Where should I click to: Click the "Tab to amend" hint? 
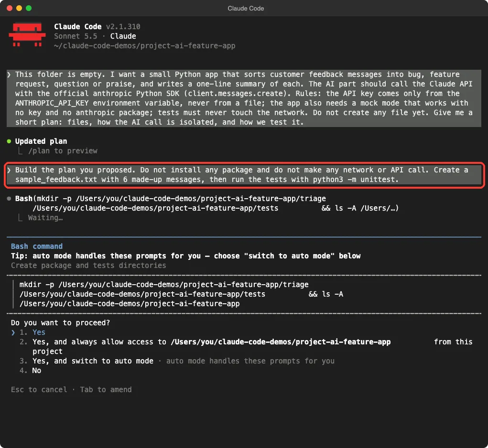tap(106, 390)
